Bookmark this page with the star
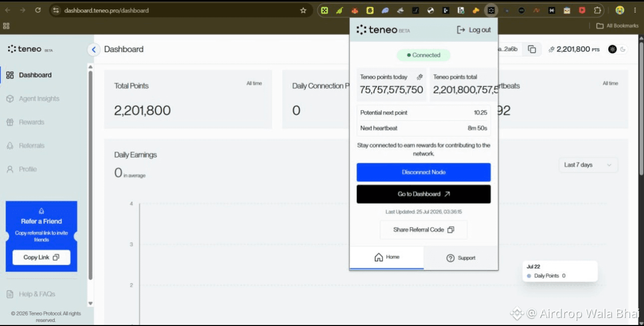The image size is (644, 326). [x=303, y=10]
